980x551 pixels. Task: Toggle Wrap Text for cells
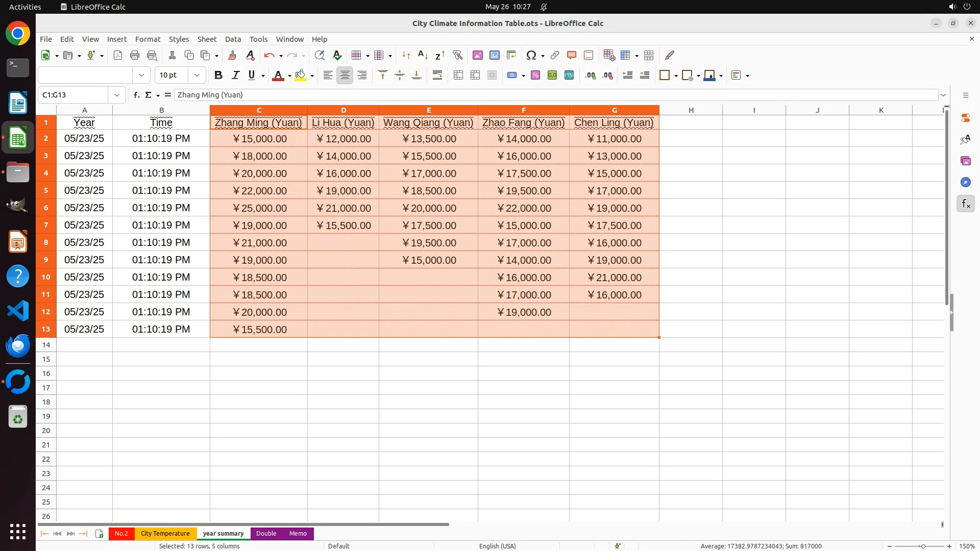[x=437, y=76]
